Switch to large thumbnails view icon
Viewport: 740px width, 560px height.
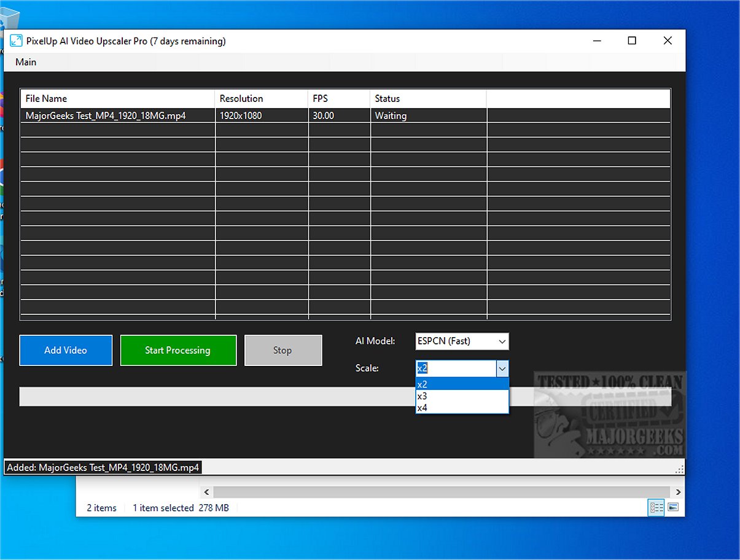click(673, 507)
